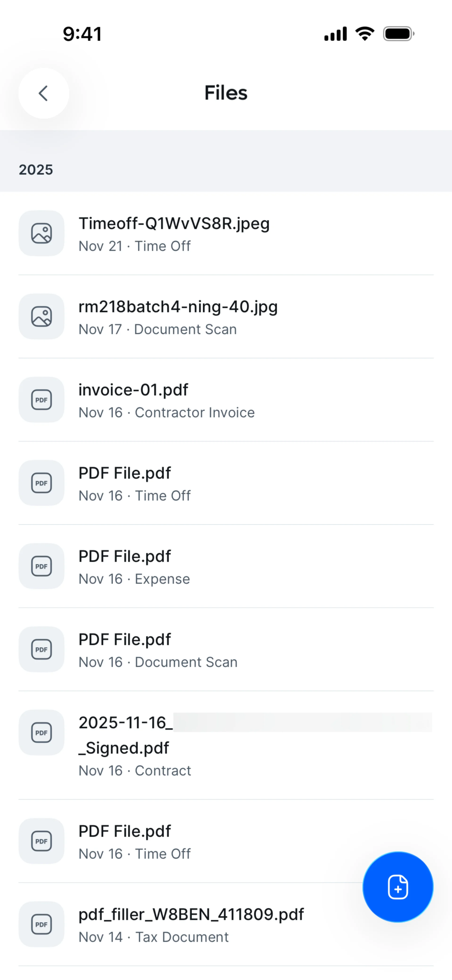
Task: Open Timeoff-Q1WvVS8R.jpeg file
Action: click(174, 224)
